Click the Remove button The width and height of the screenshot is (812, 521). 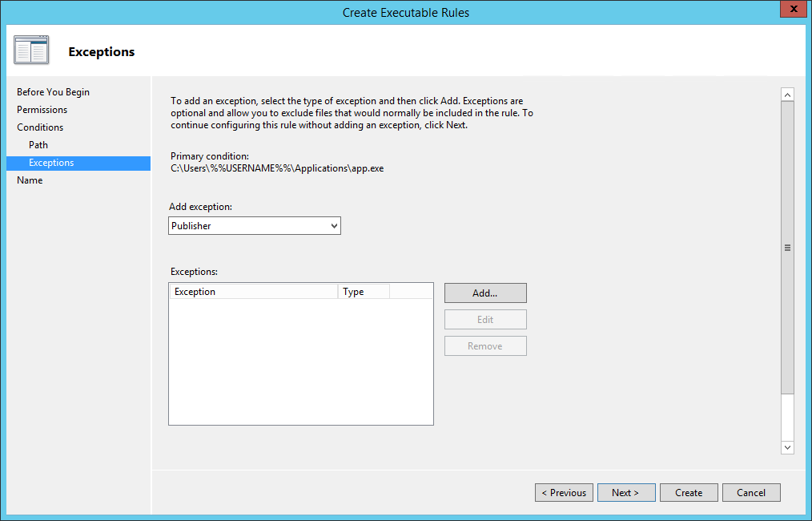[485, 345]
